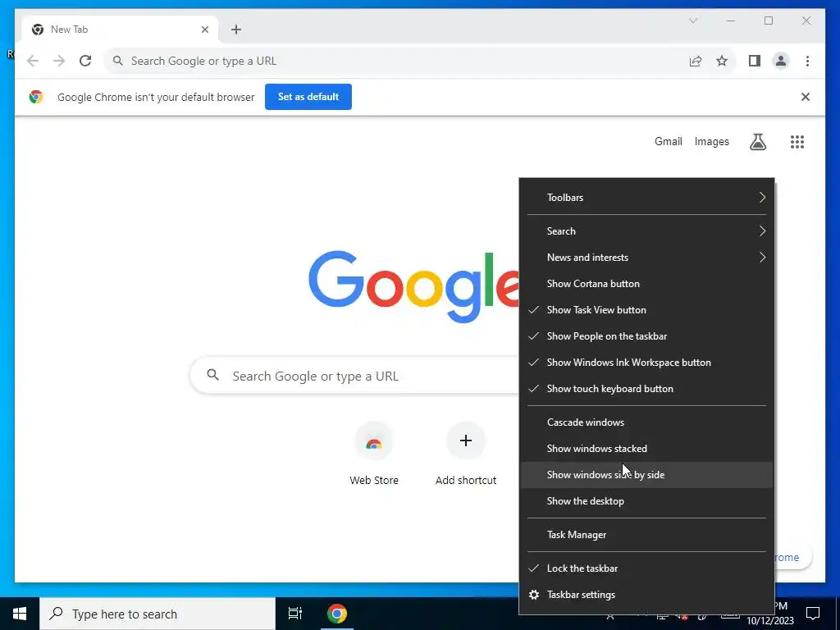The width and height of the screenshot is (840, 630).
Task: Open the Google apps grid
Action: coord(797,142)
